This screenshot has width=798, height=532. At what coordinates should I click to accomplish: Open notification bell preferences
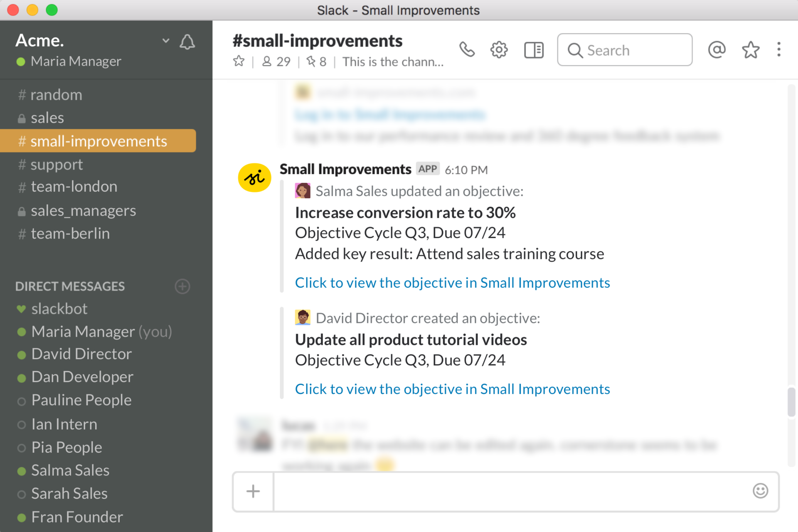coord(187,42)
